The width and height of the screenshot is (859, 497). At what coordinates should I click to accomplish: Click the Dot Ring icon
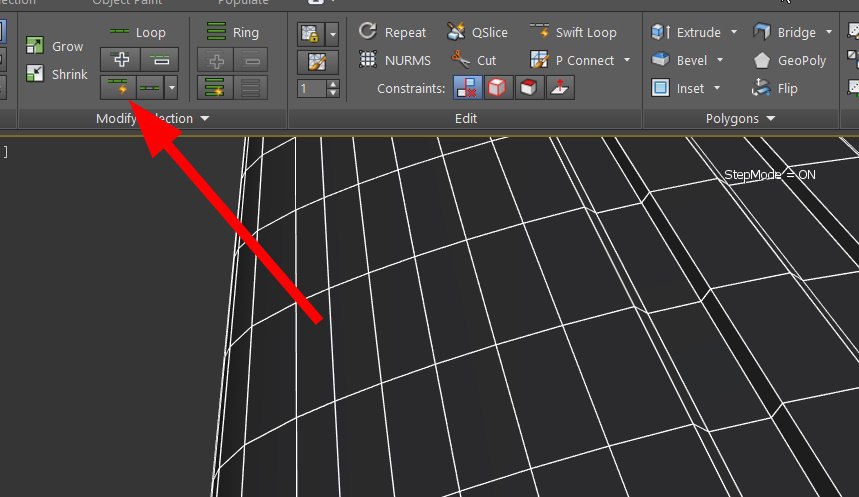coord(251,88)
